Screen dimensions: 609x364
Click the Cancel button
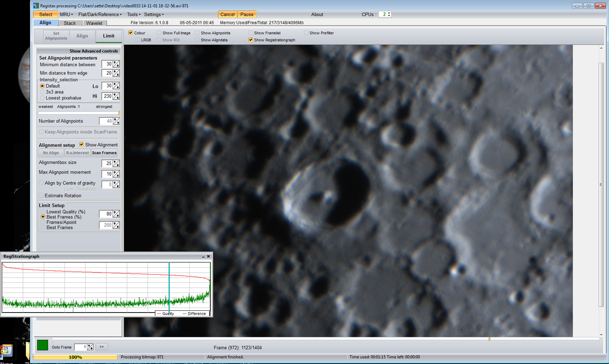coord(228,14)
